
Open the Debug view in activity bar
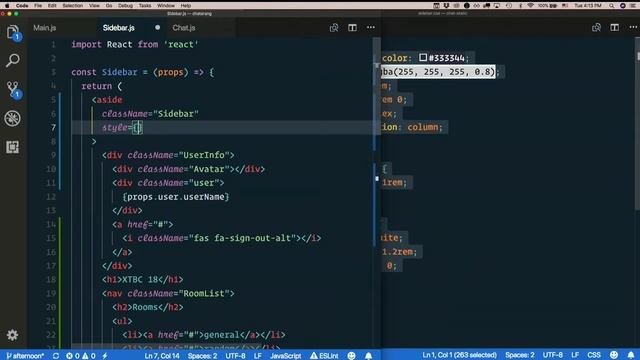(13, 118)
